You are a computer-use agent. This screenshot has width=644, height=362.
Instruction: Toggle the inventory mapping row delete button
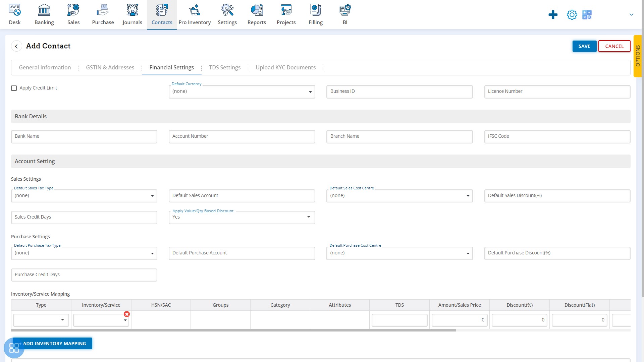[x=126, y=314]
